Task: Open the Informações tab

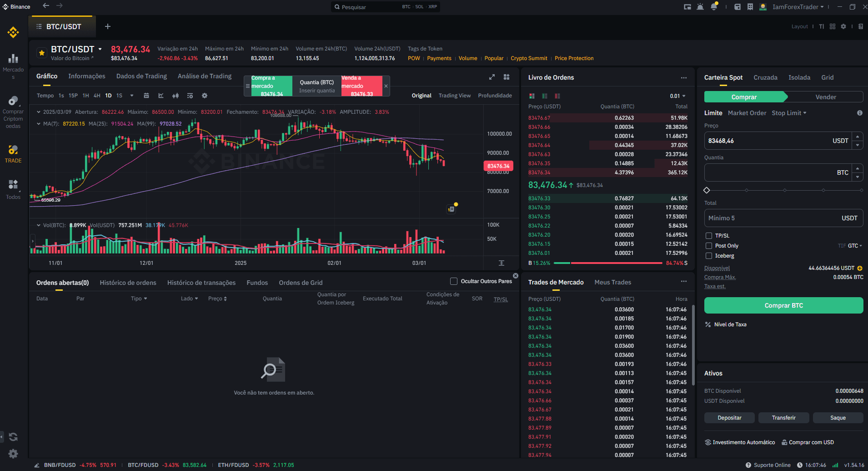Action: pyautogui.click(x=87, y=76)
